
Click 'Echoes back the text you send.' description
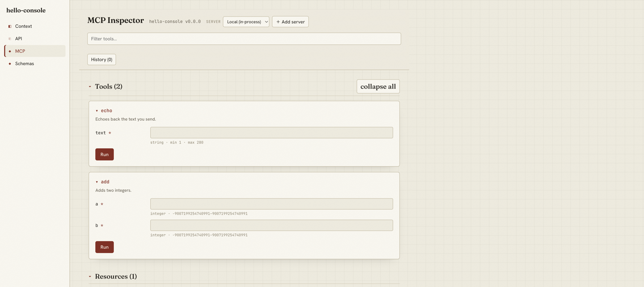126,119
